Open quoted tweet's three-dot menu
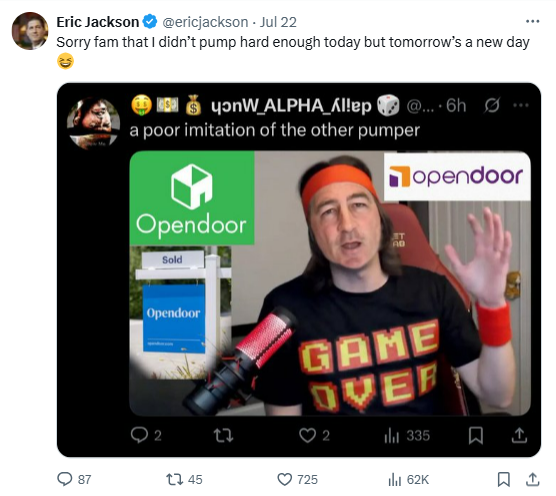Viewport: 556px width, 496px height. [521, 105]
